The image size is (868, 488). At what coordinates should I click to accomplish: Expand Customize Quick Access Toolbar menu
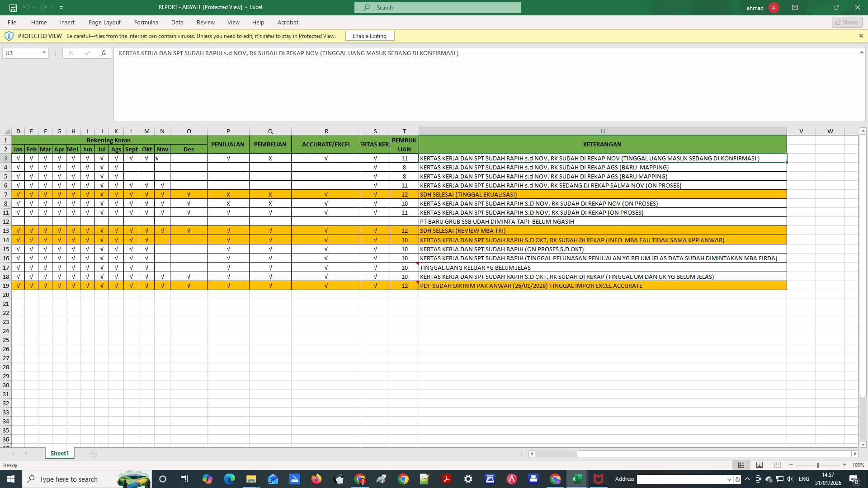61,7
